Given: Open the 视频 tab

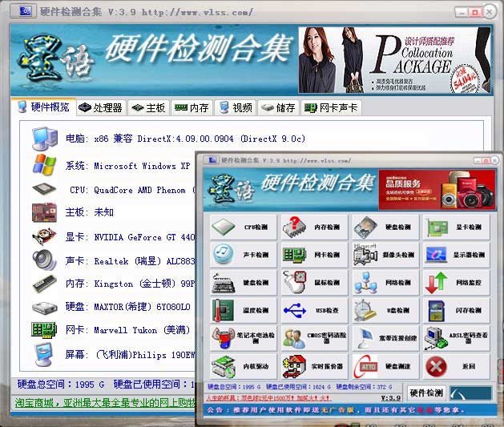Looking at the screenshot, I should (x=236, y=107).
